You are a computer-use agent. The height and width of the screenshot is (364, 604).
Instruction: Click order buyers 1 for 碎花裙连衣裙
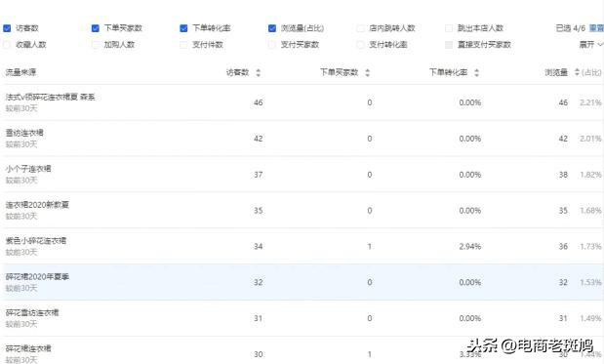(370, 354)
